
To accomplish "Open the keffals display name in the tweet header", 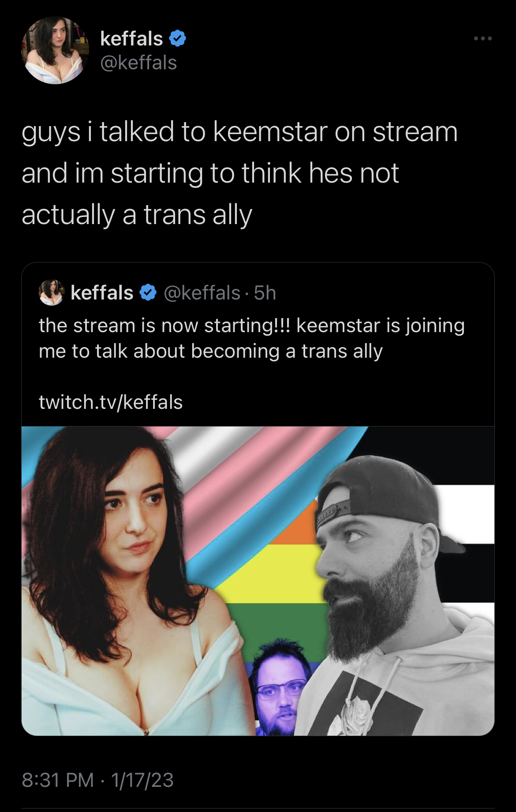I will click(131, 39).
